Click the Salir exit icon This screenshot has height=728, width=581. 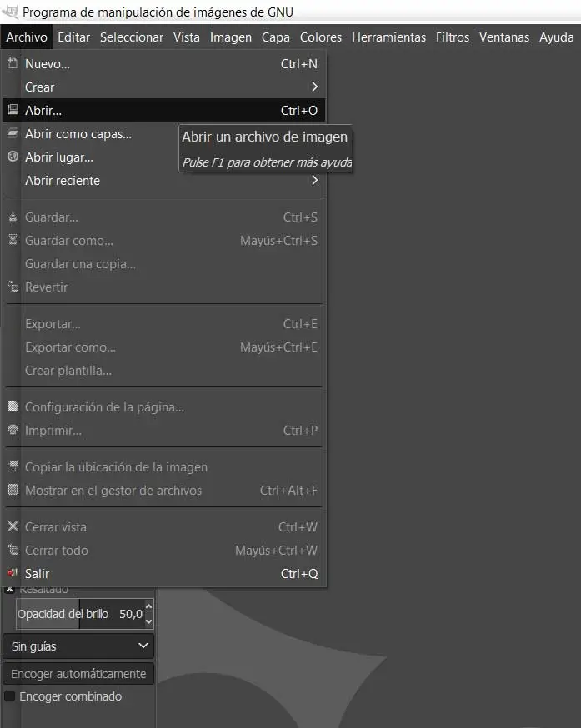tap(13, 573)
